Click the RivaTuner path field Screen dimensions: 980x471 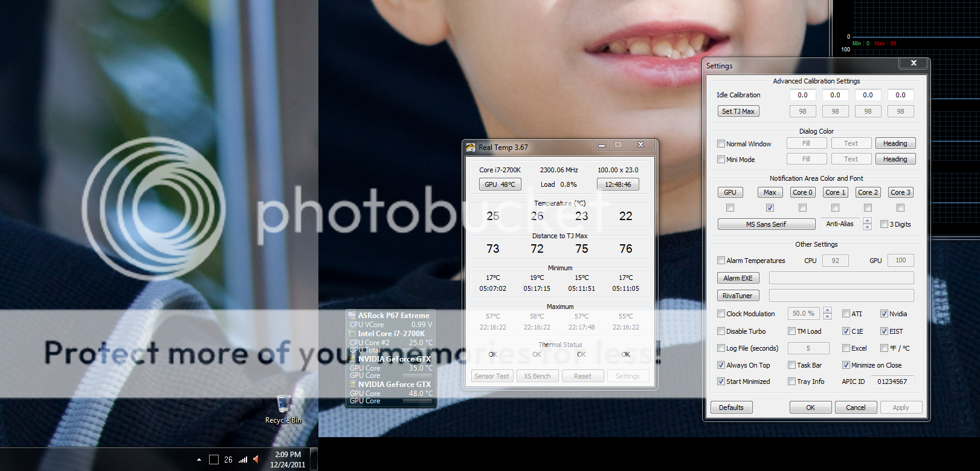tap(842, 296)
